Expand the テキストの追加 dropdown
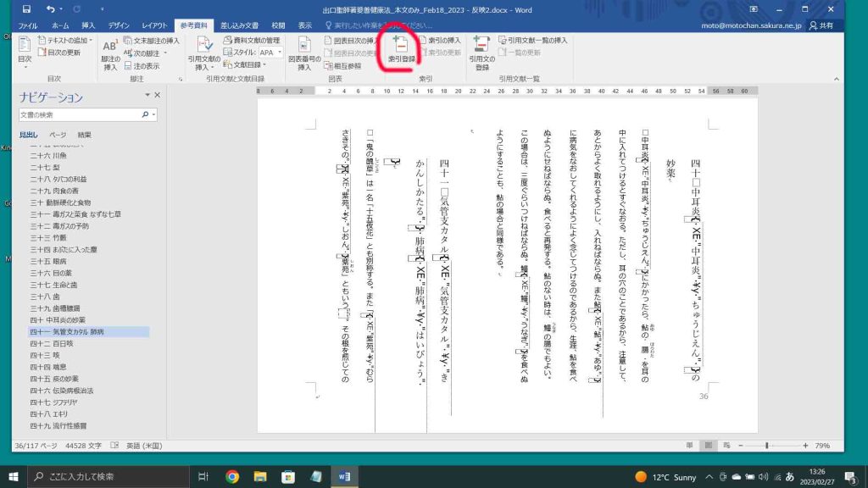This screenshot has height=488, width=868. click(x=90, y=41)
